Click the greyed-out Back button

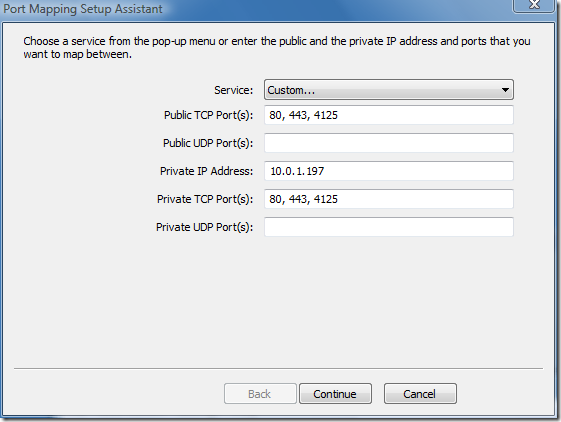coord(260,394)
